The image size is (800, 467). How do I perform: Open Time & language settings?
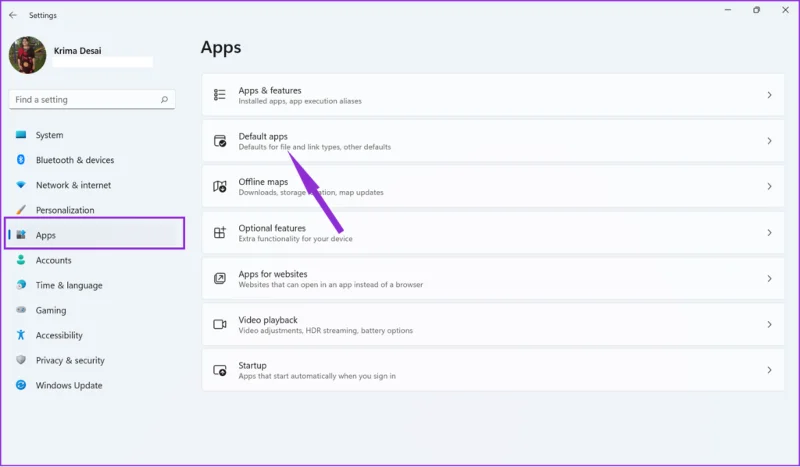point(69,285)
